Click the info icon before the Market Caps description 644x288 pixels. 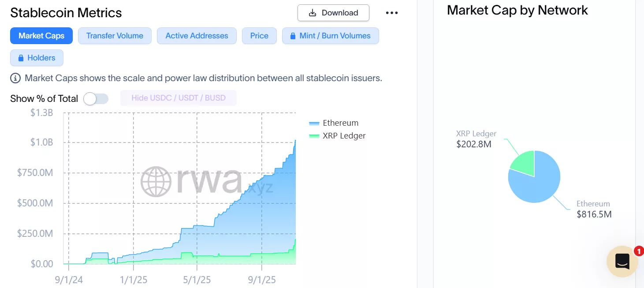point(15,78)
